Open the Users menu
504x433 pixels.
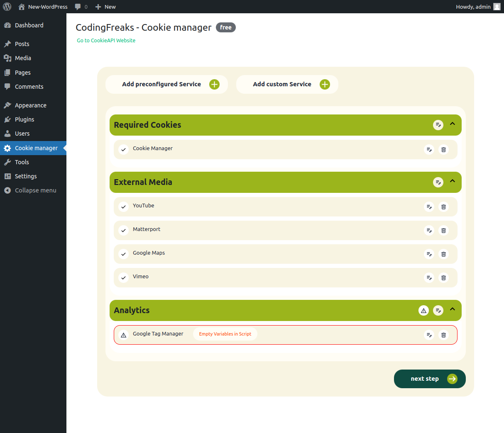click(x=33, y=134)
